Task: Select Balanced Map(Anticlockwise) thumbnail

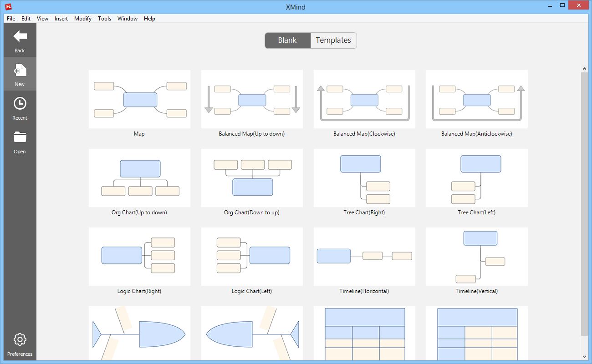Action: pyautogui.click(x=477, y=99)
